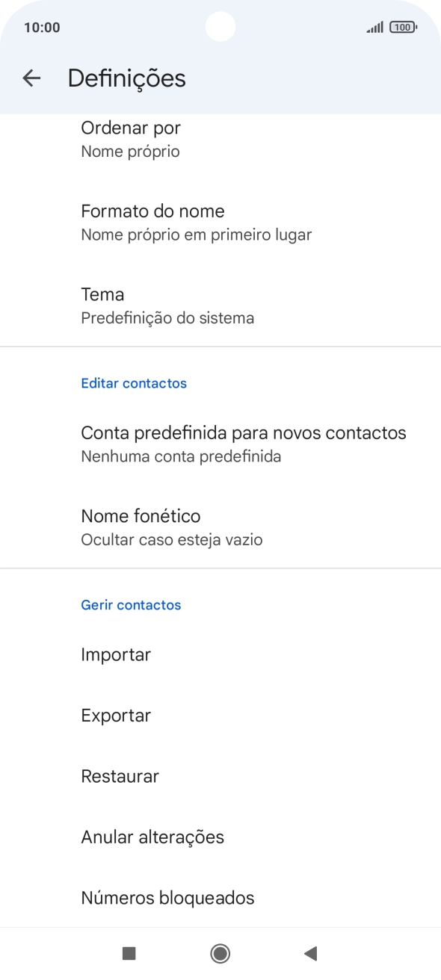Tap the triangle back navigation icon

309,954
